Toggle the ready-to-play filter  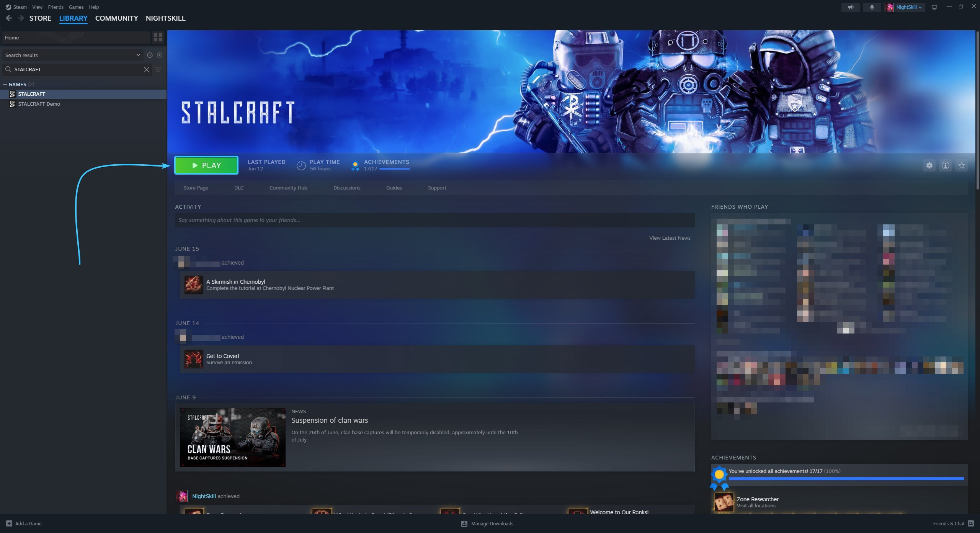[160, 55]
